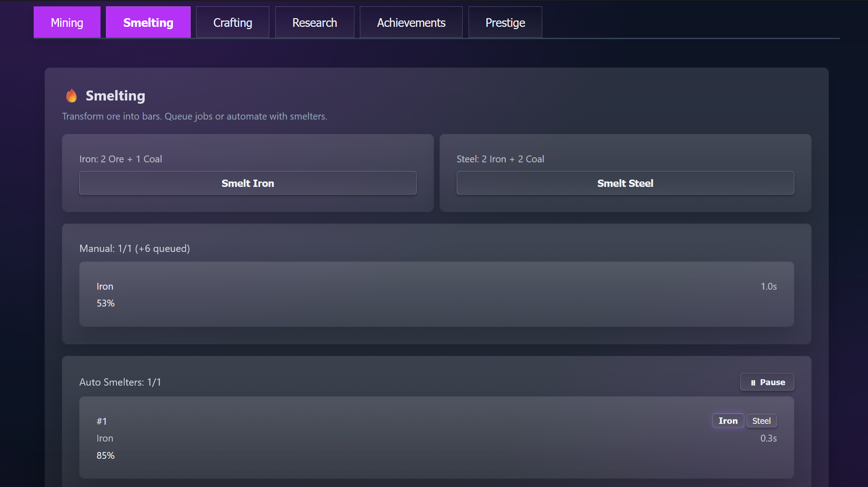This screenshot has width=868, height=487.
Task: Click the 'Steel: 2 Iron + 2 Coal' recipe text
Action: pyautogui.click(x=500, y=159)
